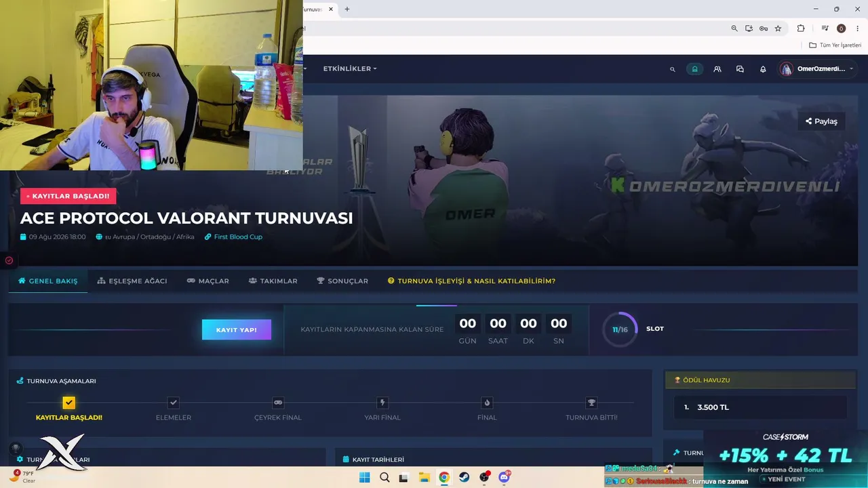
Task: Click the Paylaş share button
Action: (821, 121)
